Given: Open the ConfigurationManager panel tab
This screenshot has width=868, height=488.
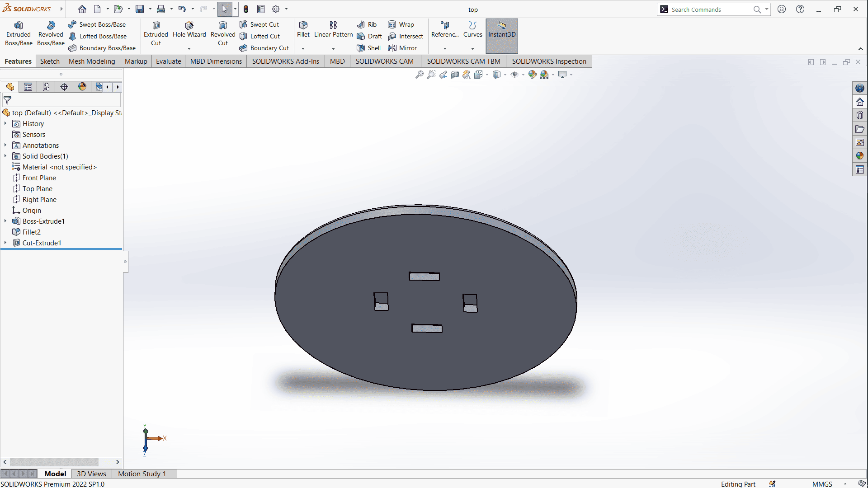Looking at the screenshot, I should 46,87.
